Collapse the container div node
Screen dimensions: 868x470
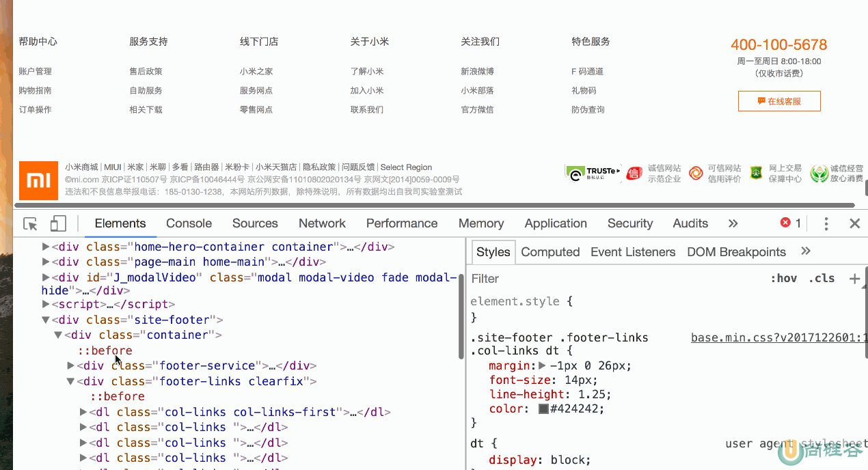click(x=58, y=335)
